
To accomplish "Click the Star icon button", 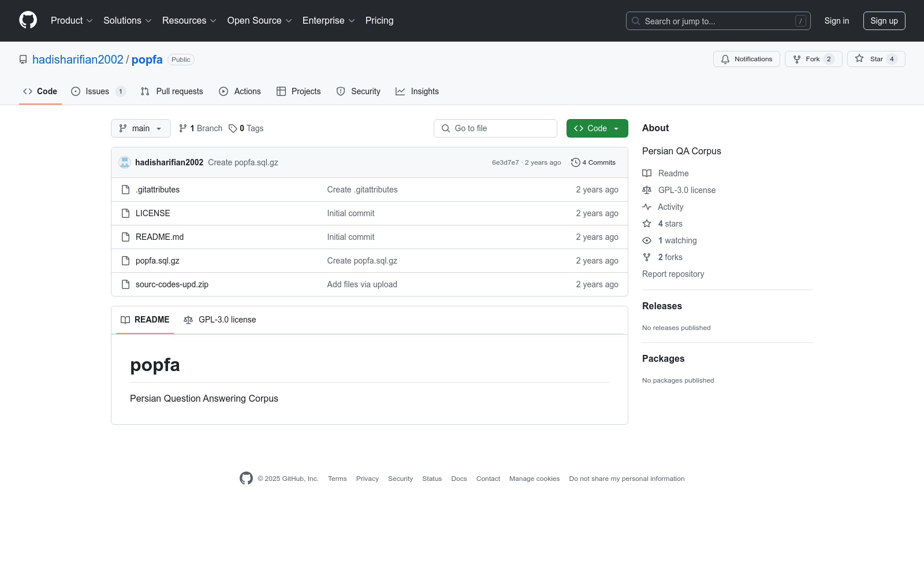I will click(859, 59).
